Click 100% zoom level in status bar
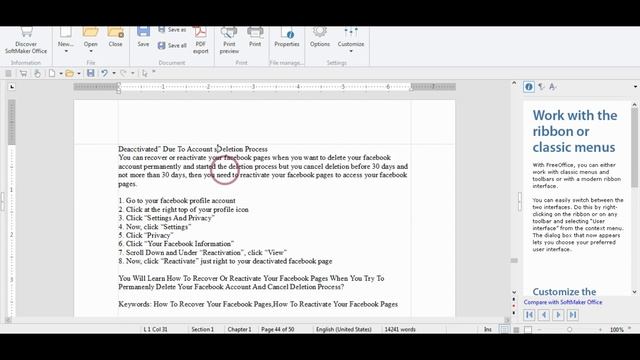This screenshot has width=640, height=360. 616,329
